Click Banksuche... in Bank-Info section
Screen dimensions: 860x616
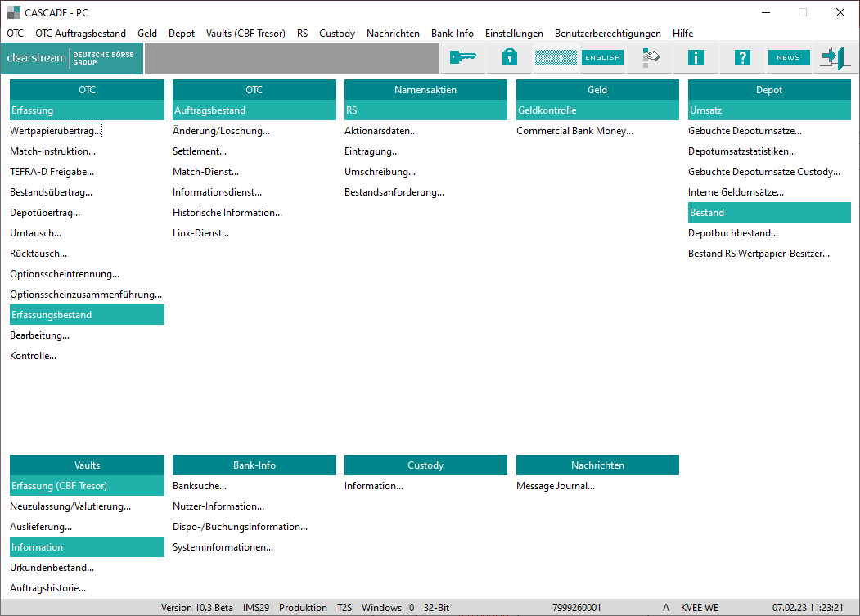(x=199, y=486)
